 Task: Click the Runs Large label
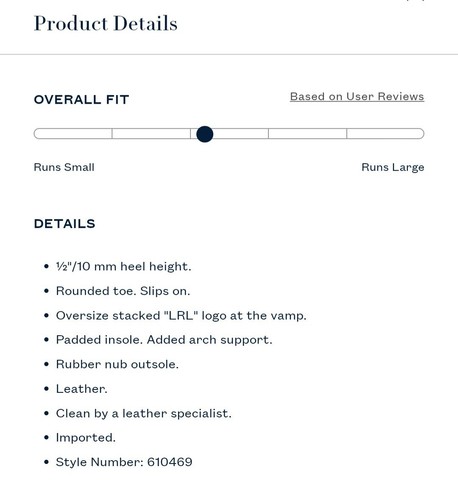click(x=393, y=167)
